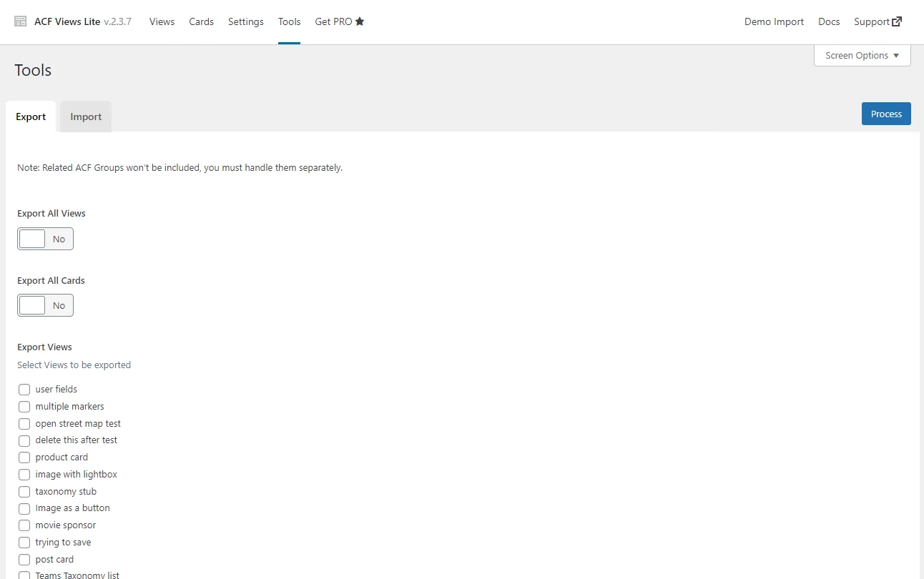Toggle the Export All Views switch
The height and width of the screenshot is (579, 924).
tap(45, 239)
